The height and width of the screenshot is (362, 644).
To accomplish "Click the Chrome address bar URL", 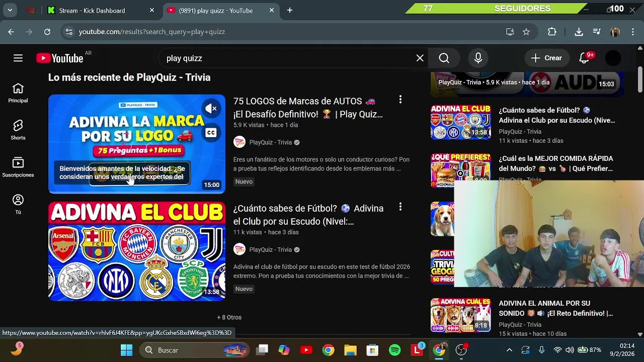I will pyautogui.click(x=152, y=32).
